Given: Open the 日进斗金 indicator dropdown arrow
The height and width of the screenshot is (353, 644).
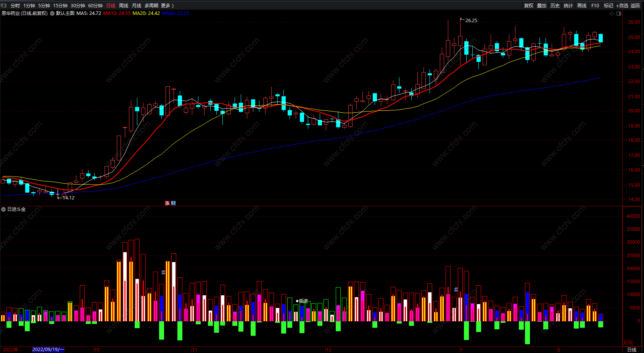Looking at the screenshot, I should [3, 209].
